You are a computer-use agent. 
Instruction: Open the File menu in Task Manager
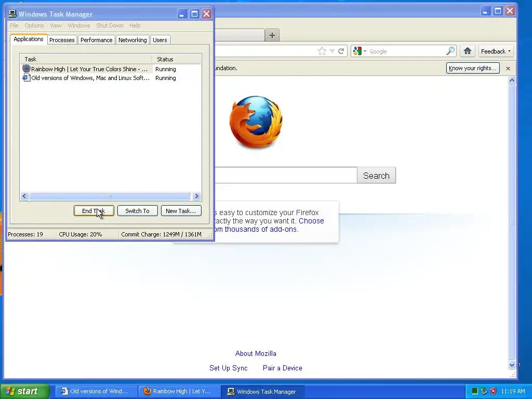[x=14, y=25]
